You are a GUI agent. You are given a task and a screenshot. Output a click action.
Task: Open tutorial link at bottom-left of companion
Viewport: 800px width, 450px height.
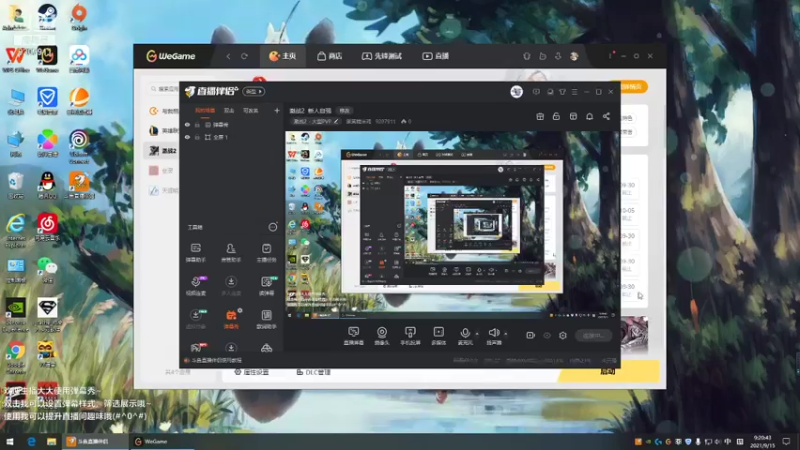(213, 360)
